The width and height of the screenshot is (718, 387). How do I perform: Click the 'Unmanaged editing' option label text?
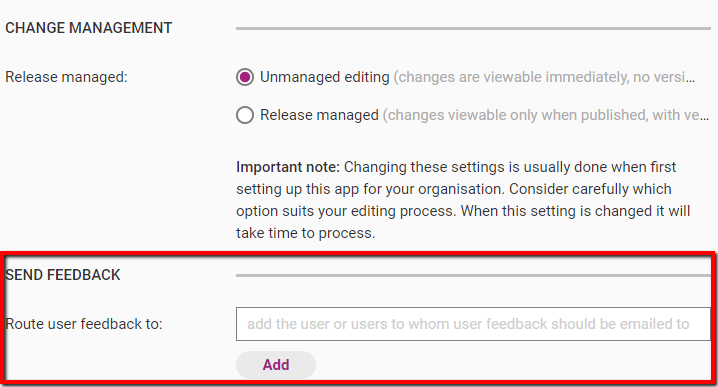325,77
